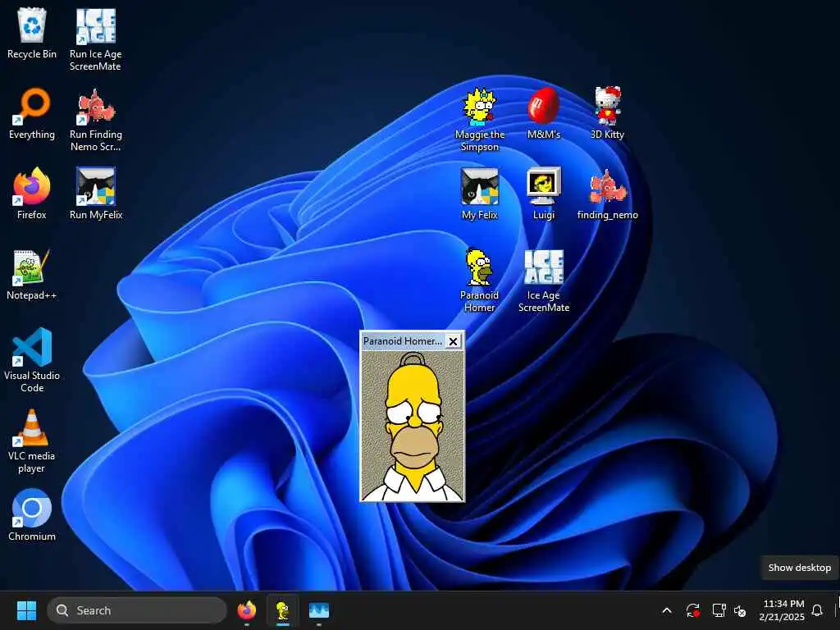
Task: Select the finding_nemo desktop icon
Action: tap(608, 194)
